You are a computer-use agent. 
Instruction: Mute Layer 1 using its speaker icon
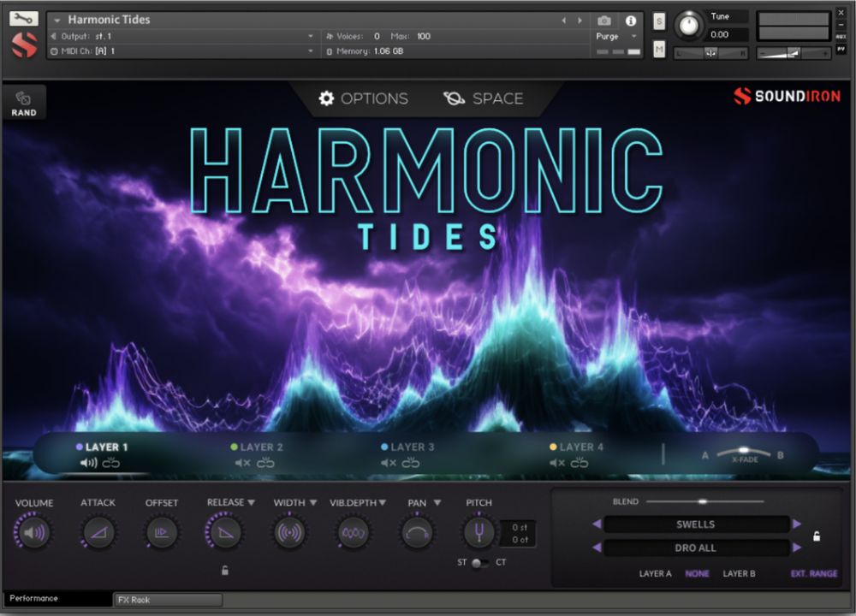[x=88, y=463]
